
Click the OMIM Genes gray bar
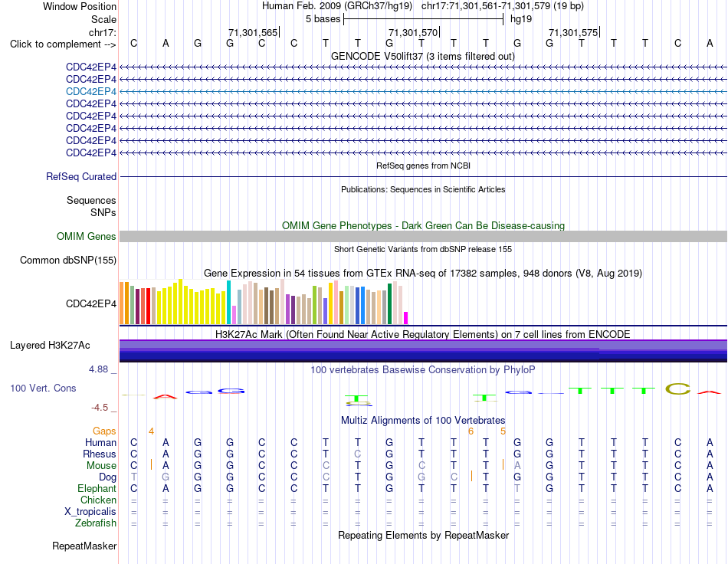coord(424,236)
